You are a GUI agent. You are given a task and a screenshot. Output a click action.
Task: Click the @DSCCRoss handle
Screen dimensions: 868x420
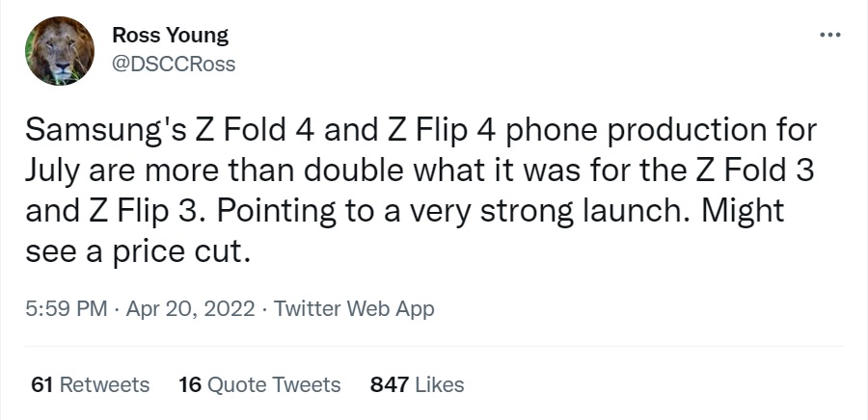(174, 64)
